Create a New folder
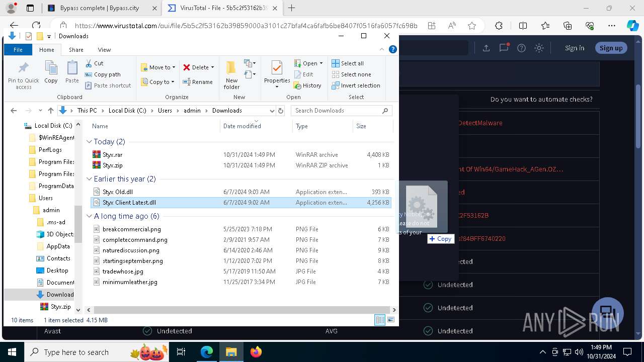The width and height of the screenshot is (644, 362). pos(231,75)
